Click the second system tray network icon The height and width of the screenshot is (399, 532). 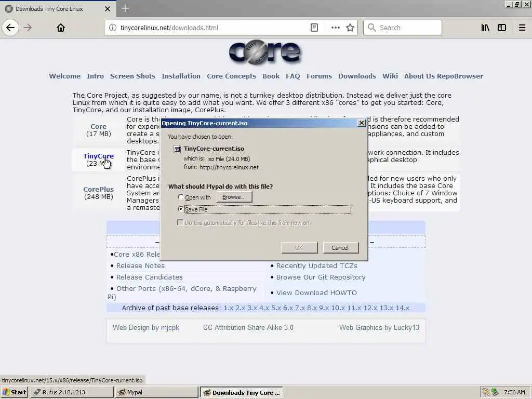(495, 392)
